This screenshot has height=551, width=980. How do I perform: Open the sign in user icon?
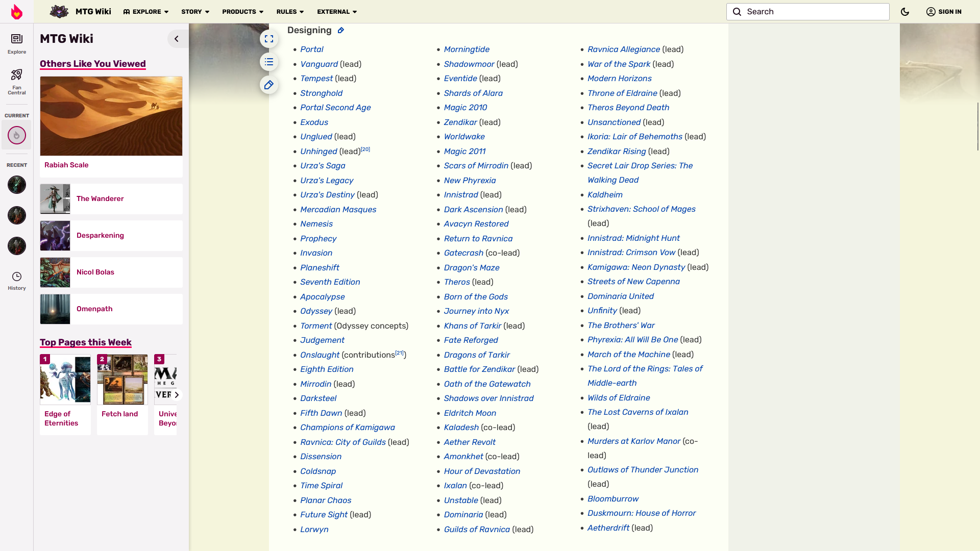[931, 12]
